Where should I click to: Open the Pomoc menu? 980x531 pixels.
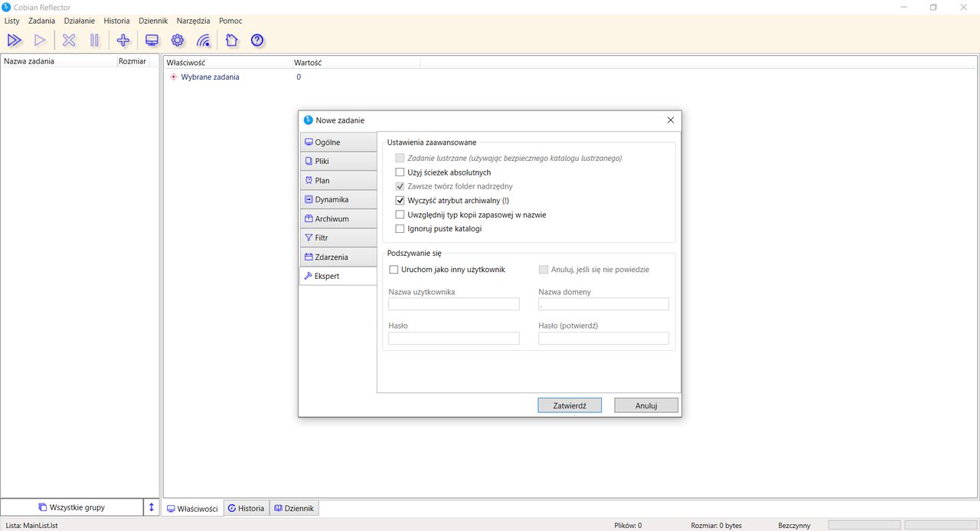click(230, 21)
